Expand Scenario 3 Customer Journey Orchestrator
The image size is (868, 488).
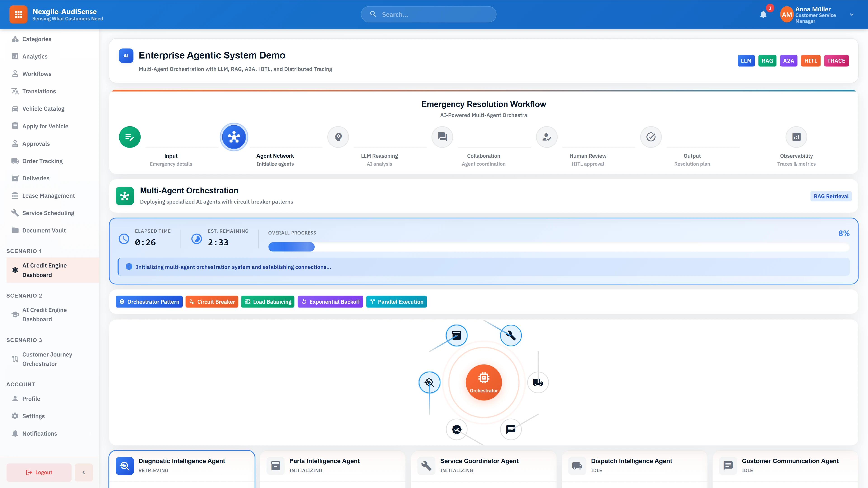click(x=47, y=359)
